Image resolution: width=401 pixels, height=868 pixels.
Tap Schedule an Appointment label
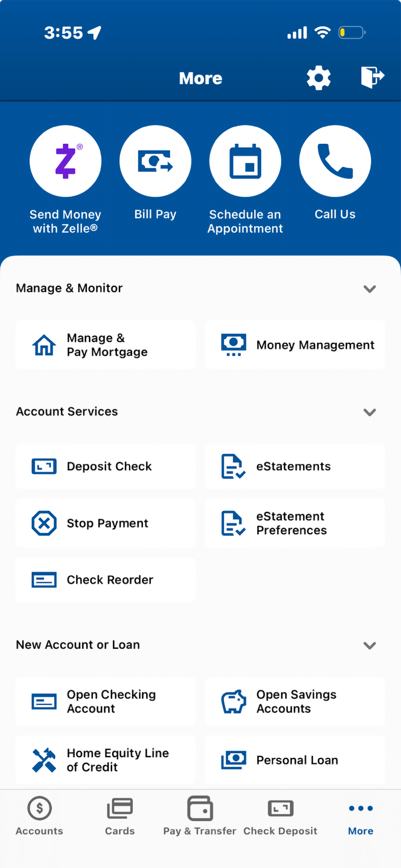click(245, 222)
